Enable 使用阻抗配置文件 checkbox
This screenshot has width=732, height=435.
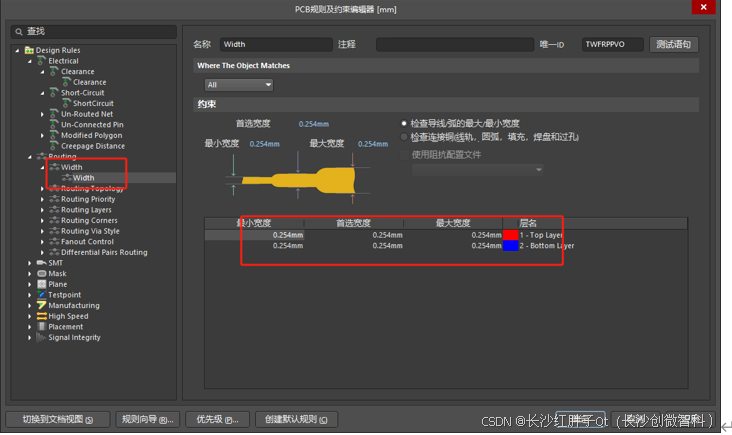tap(404, 154)
